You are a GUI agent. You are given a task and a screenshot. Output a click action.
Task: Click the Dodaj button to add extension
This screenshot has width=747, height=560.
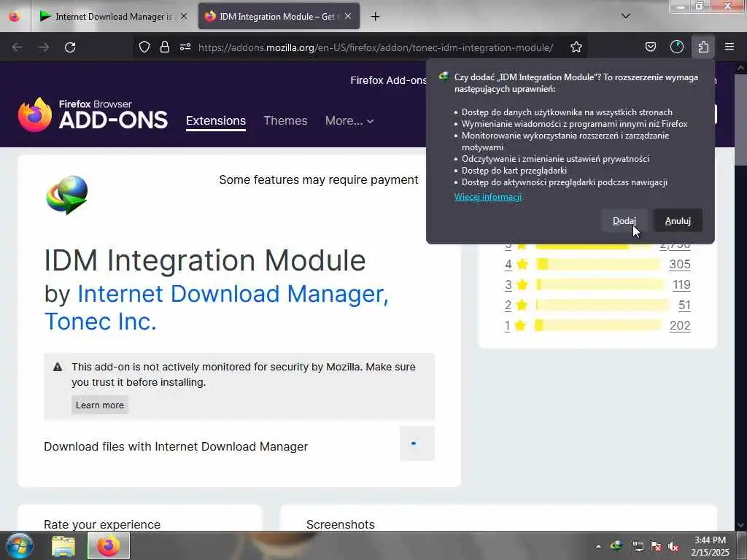click(x=624, y=221)
